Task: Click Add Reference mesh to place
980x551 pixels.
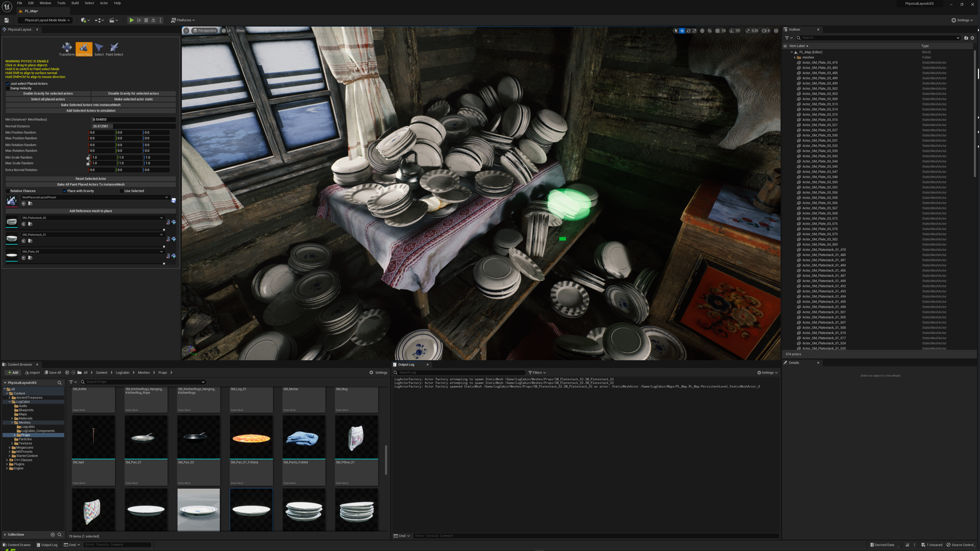Action: click(90, 211)
